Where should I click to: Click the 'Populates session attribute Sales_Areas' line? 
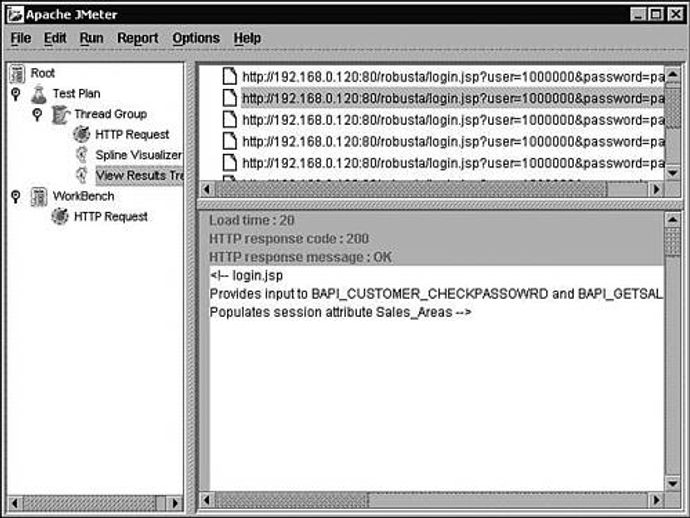[x=340, y=312]
